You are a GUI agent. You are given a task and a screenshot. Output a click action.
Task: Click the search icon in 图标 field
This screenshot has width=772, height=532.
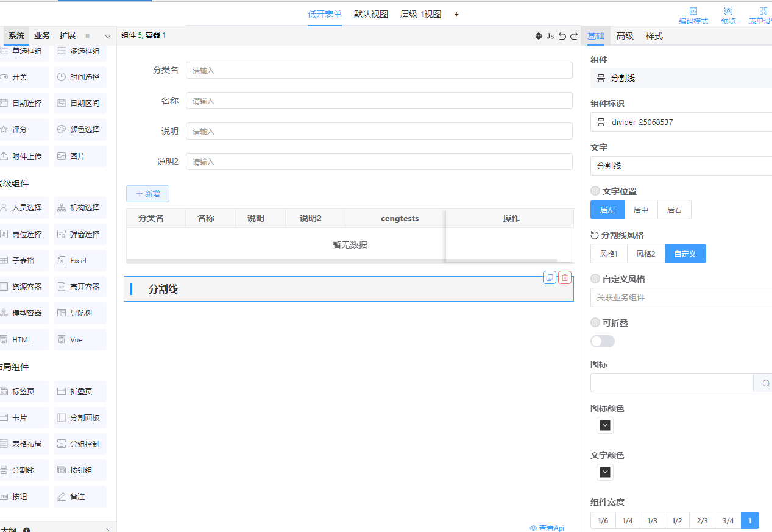coord(765,383)
